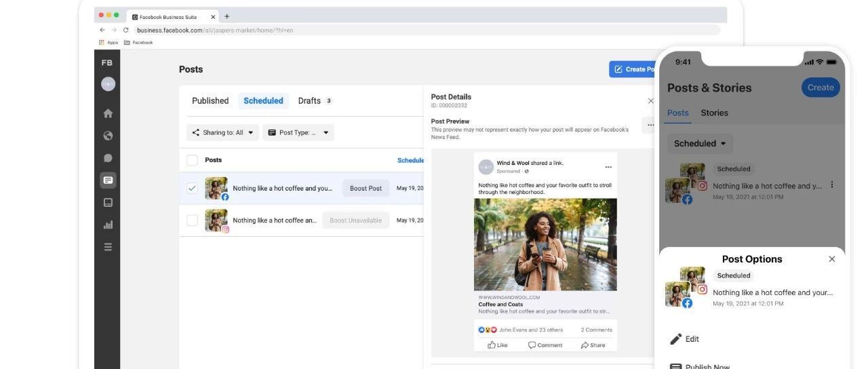Image resolution: width=868 pixels, height=369 pixels.
Task: Click the Boost Unavailable button
Action: click(x=356, y=220)
